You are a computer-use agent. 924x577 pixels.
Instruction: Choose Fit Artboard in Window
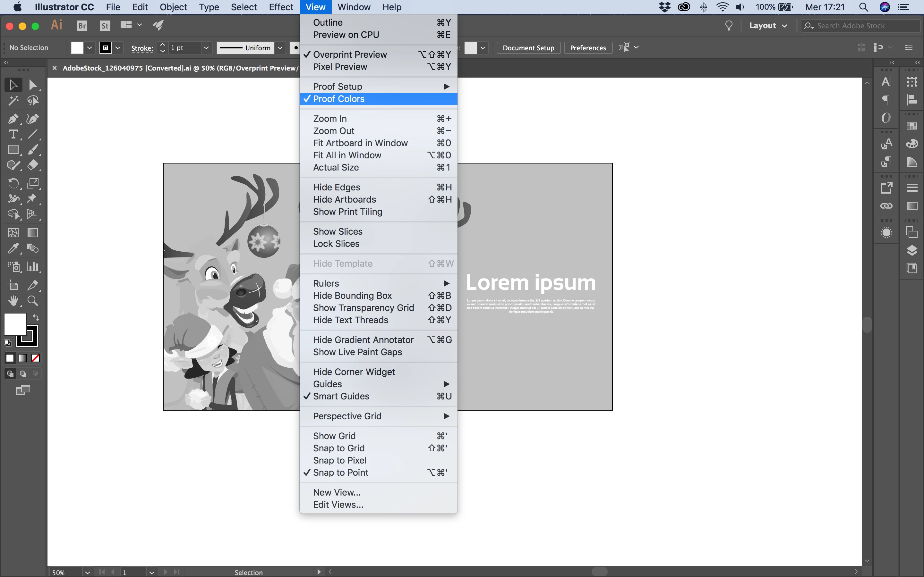tap(360, 143)
